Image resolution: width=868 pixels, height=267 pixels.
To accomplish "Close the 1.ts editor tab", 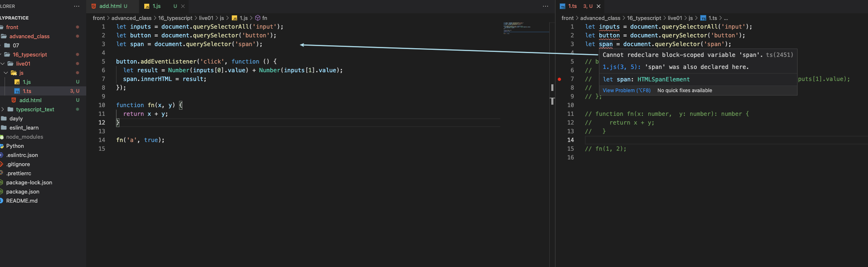I will 599,6.
